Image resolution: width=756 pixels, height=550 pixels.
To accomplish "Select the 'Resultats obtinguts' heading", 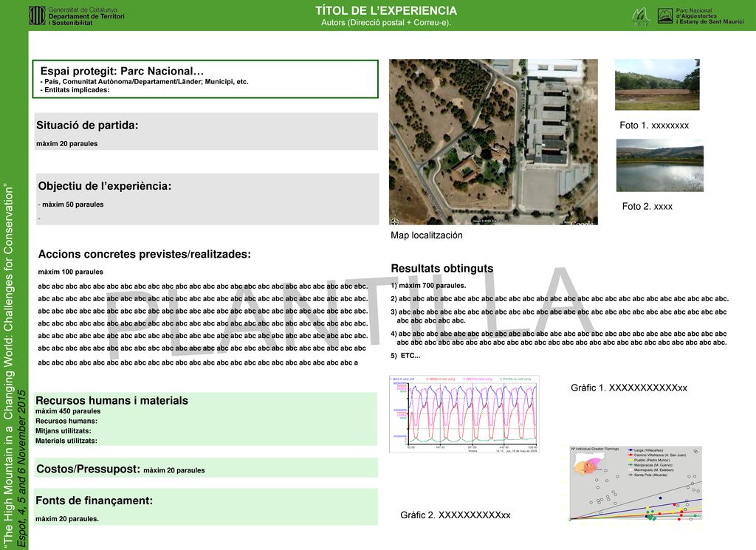I will coord(442,269).
